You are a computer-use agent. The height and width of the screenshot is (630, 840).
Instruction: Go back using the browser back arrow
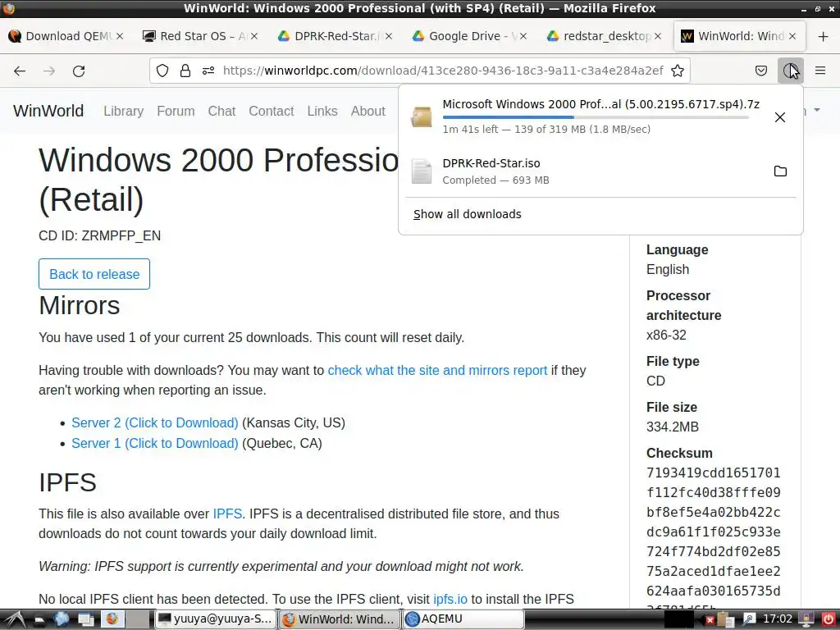(20, 71)
